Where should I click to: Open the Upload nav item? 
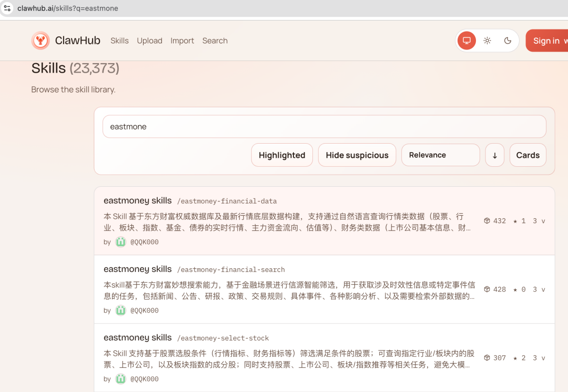pyautogui.click(x=149, y=41)
